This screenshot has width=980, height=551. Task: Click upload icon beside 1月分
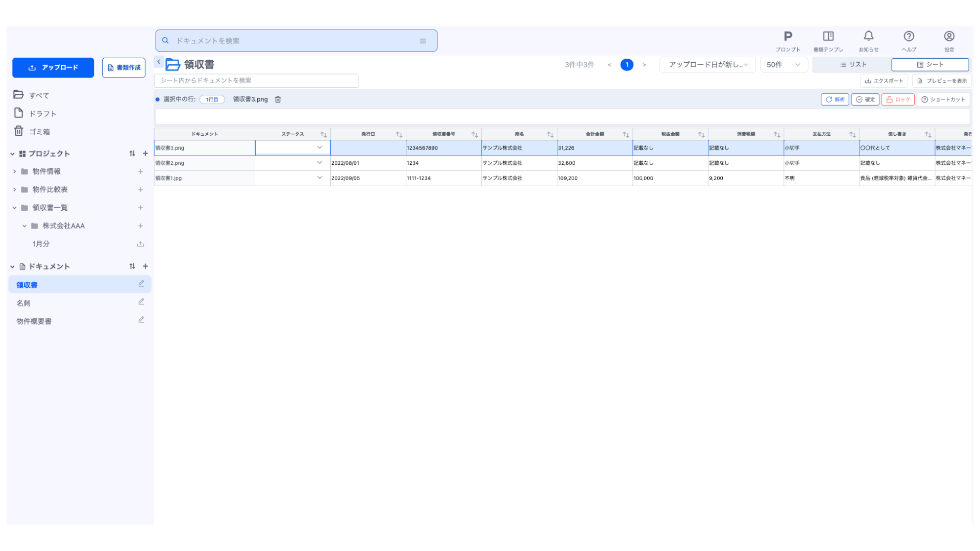tap(140, 244)
